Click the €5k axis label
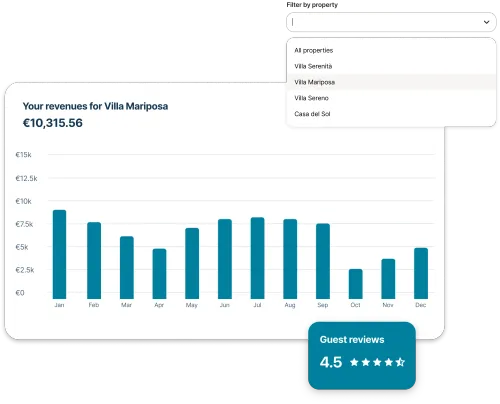Viewport: 500px width, 404px height. coord(22,247)
